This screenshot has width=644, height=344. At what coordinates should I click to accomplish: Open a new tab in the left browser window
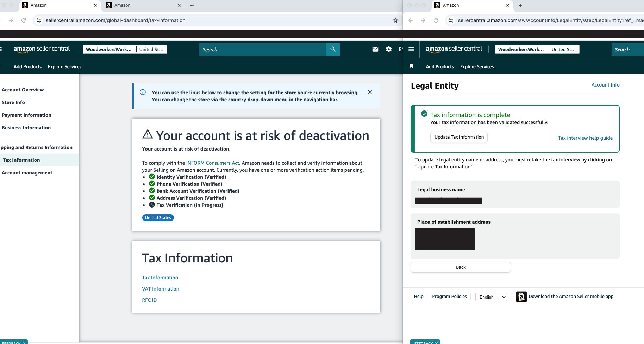tap(192, 5)
